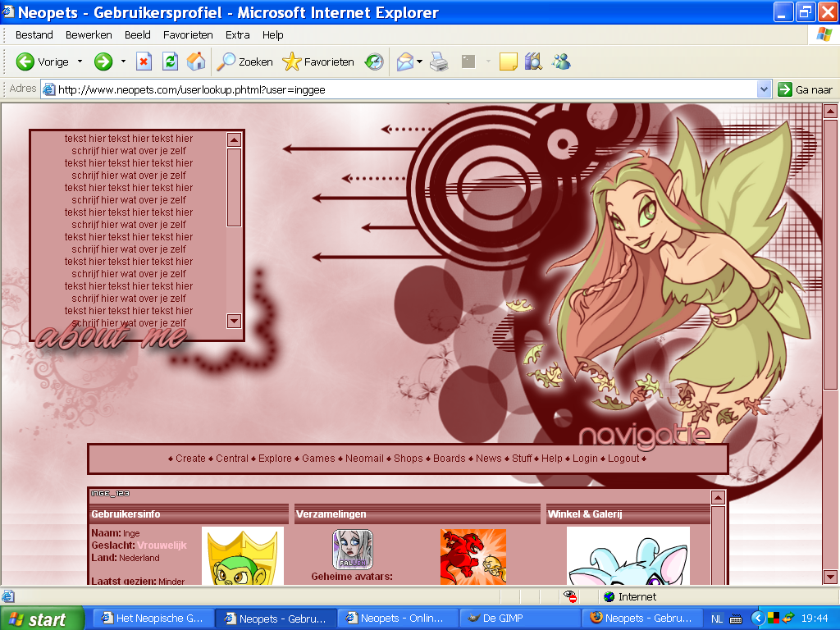The width and height of the screenshot is (840, 630).
Task: Switch to Het Neopische G... taskbar window
Action: (x=153, y=619)
